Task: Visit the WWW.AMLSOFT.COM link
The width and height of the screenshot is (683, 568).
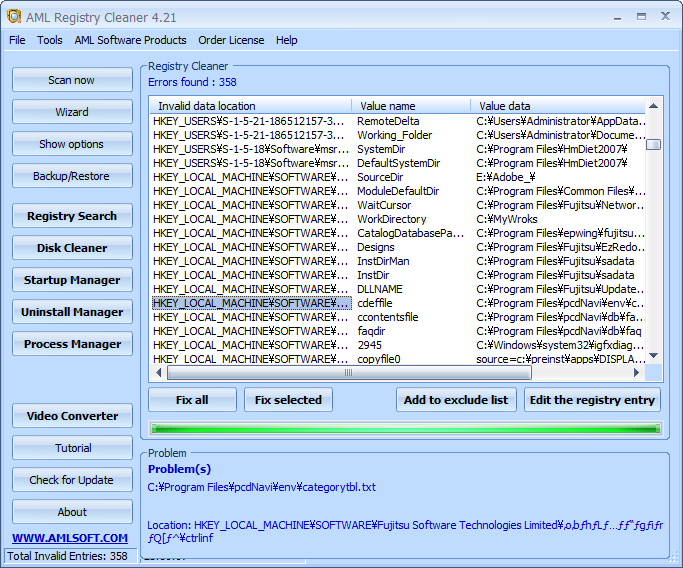Action: [x=70, y=538]
